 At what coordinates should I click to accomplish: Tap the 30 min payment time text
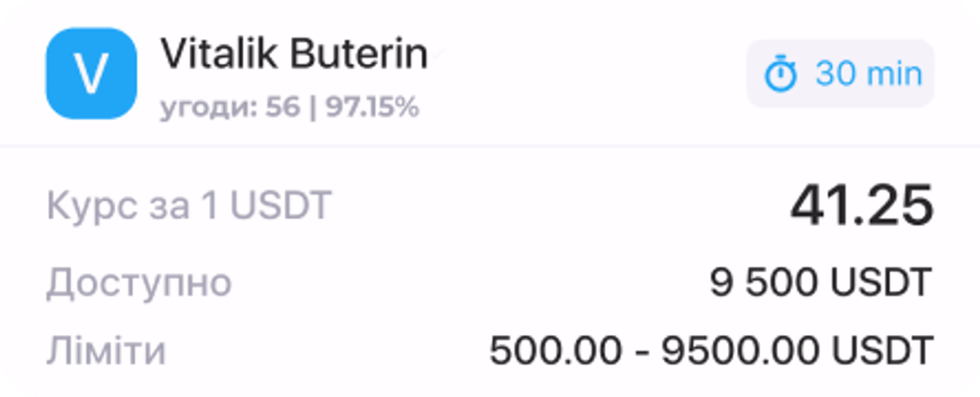pyautogui.click(x=869, y=73)
